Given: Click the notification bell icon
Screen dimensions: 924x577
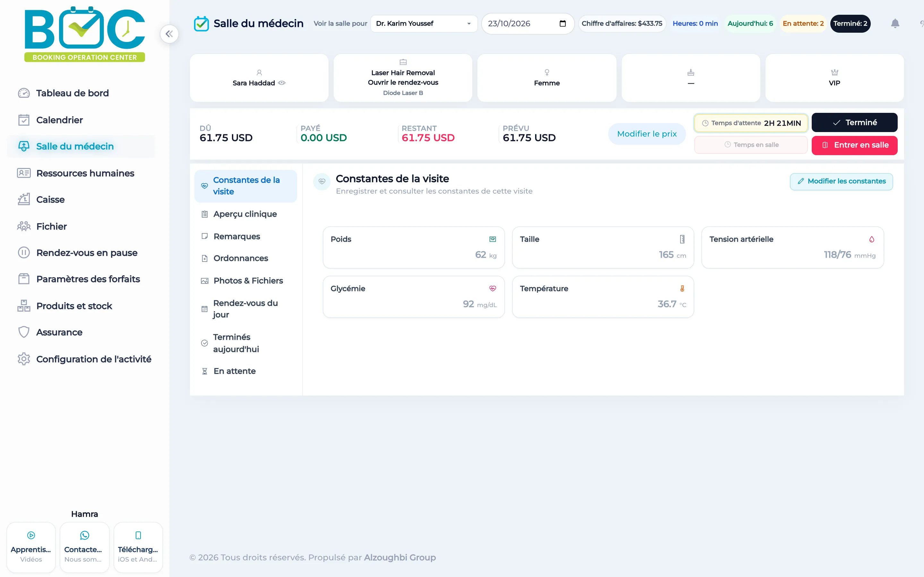Looking at the screenshot, I should coord(895,24).
